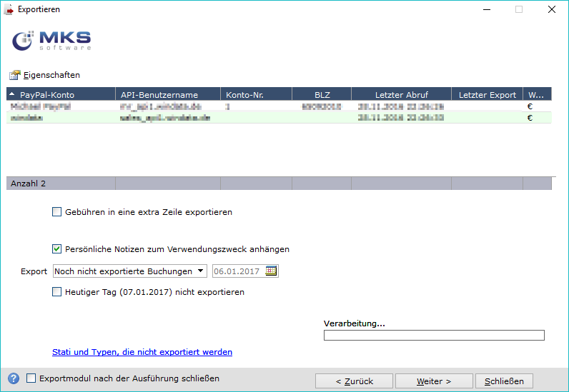Click the € currency cell in second row
Screen dimensions: 569x392
530,118
